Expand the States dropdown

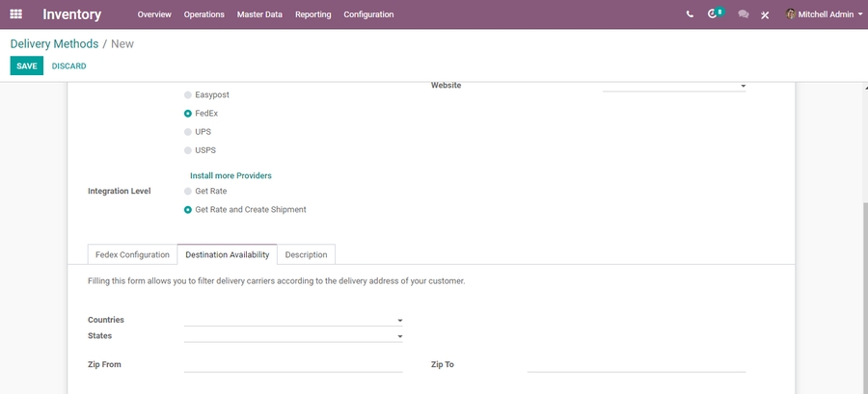[399, 337]
